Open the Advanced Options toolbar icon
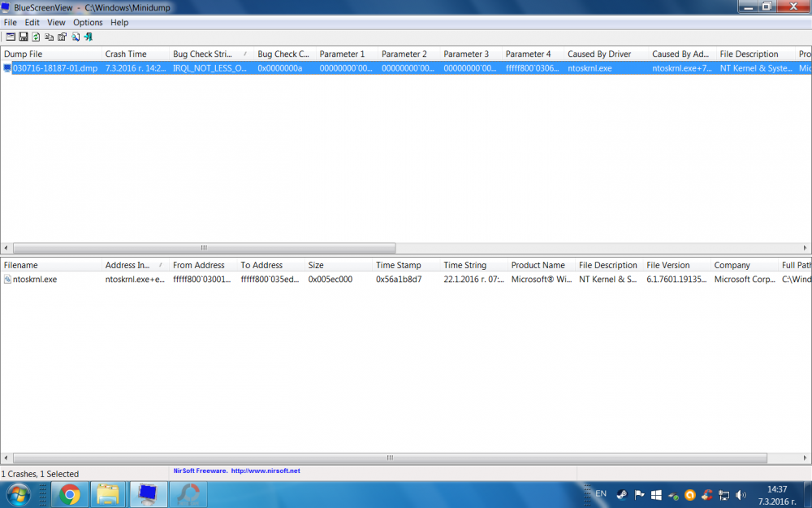 point(11,37)
